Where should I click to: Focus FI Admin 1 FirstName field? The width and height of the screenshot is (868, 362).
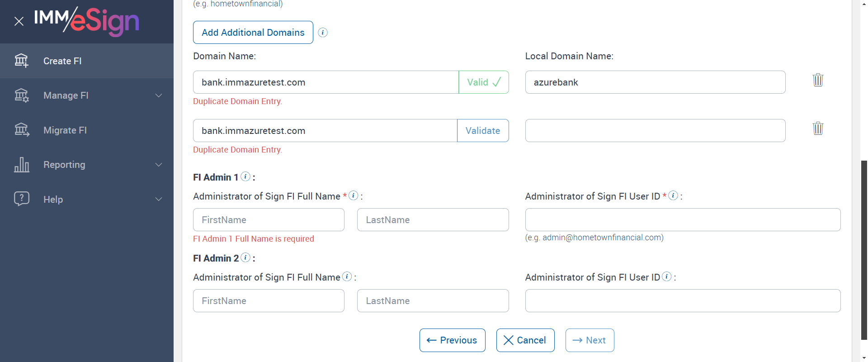click(x=269, y=220)
